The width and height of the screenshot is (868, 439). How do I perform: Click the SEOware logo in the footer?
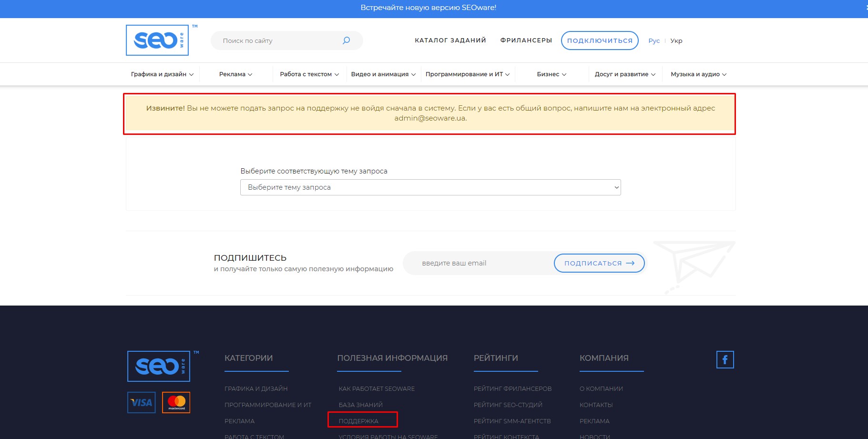(x=159, y=366)
